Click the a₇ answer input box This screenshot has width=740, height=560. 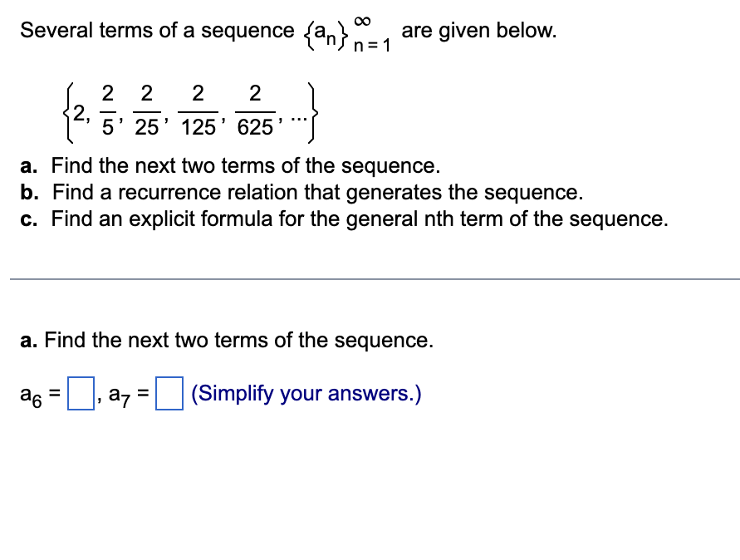coord(171,393)
